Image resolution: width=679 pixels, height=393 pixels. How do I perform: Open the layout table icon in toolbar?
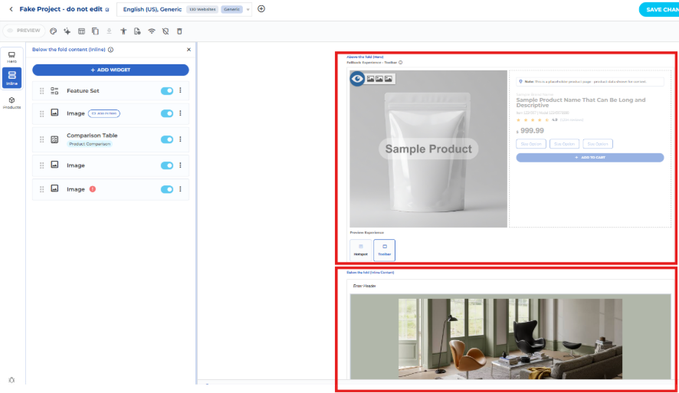pos(81,31)
